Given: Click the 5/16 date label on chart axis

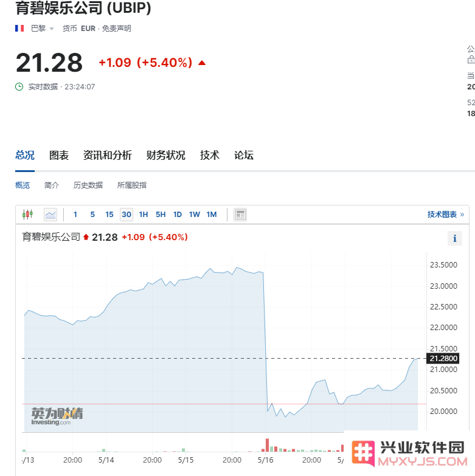Looking at the screenshot, I should click(x=265, y=460).
